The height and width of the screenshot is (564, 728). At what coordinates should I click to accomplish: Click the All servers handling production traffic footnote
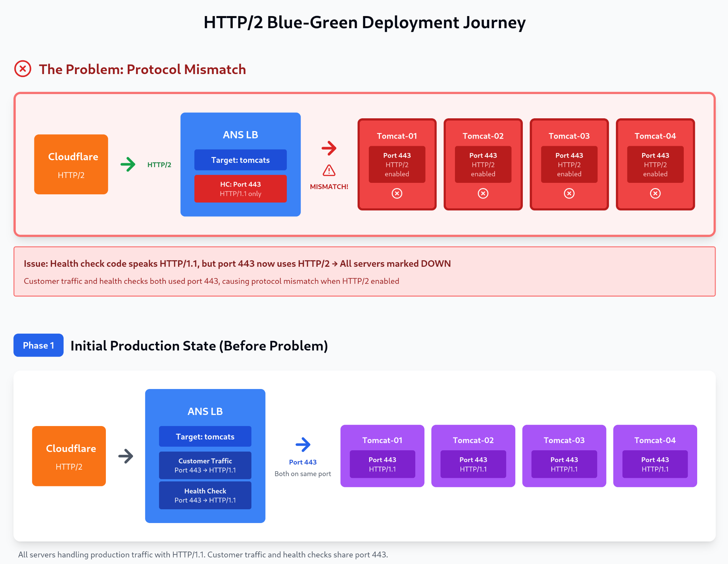[203, 555]
